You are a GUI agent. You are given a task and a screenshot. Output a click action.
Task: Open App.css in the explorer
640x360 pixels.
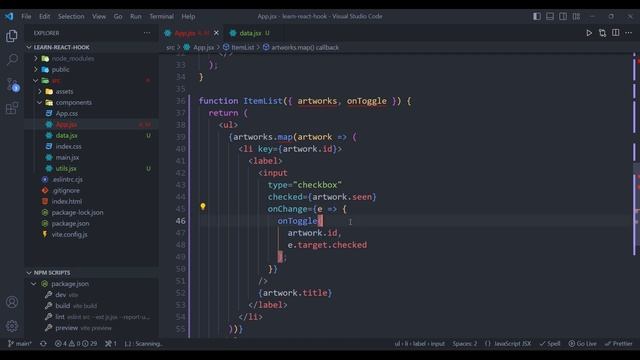tap(91, 113)
